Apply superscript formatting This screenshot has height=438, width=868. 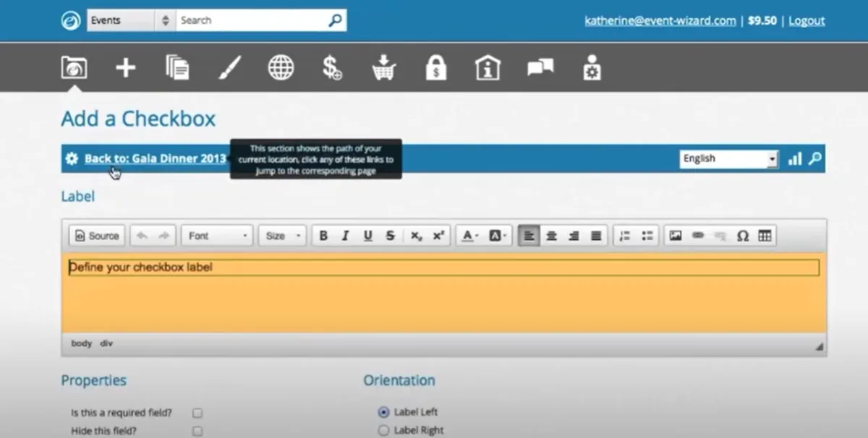point(438,236)
